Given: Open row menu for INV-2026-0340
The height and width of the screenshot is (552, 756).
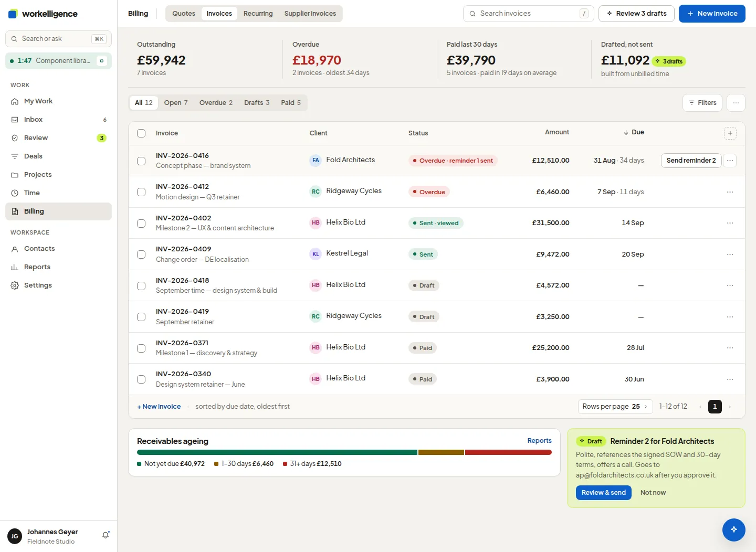Looking at the screenshot, I should [x=730, y=379].
